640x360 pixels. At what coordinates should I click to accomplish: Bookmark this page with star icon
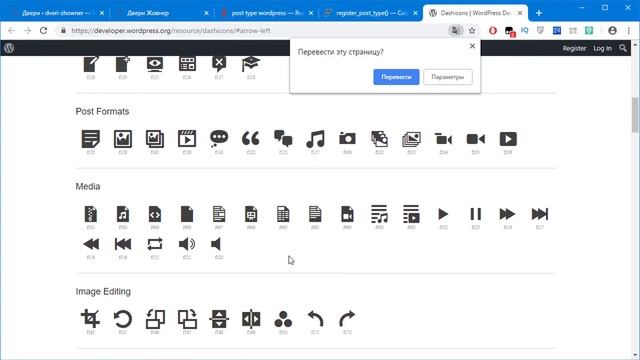[x=472, y=31]
